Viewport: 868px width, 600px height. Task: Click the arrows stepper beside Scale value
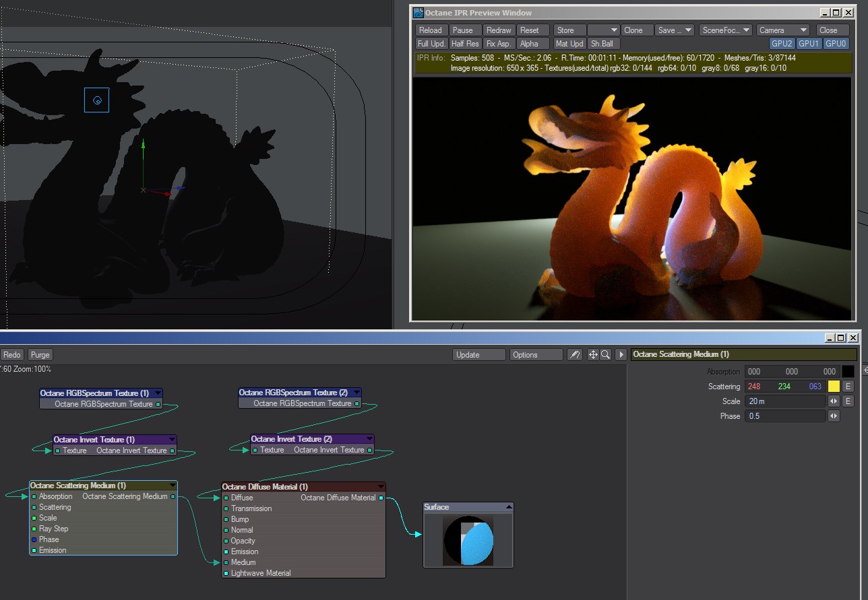click(834, 401)
